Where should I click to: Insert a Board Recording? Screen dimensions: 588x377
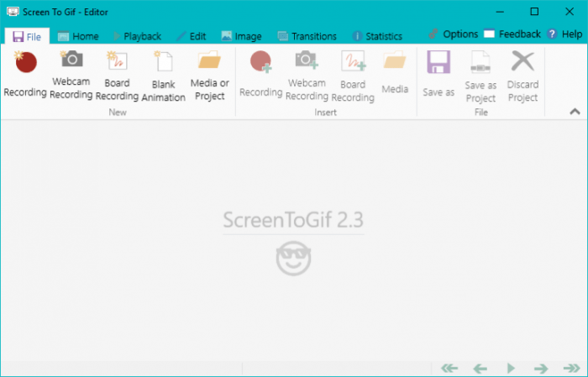(353, 76)
